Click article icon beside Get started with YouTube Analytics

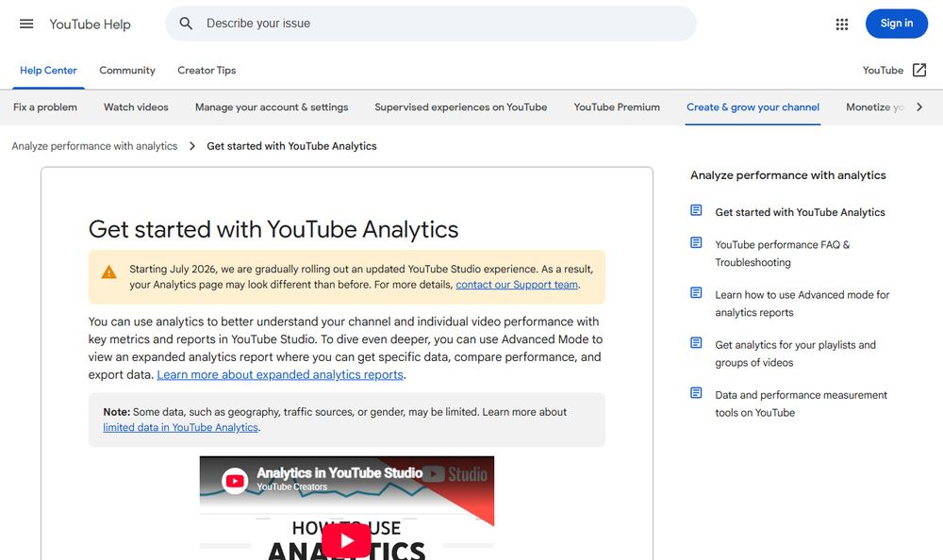coord(696,210)
